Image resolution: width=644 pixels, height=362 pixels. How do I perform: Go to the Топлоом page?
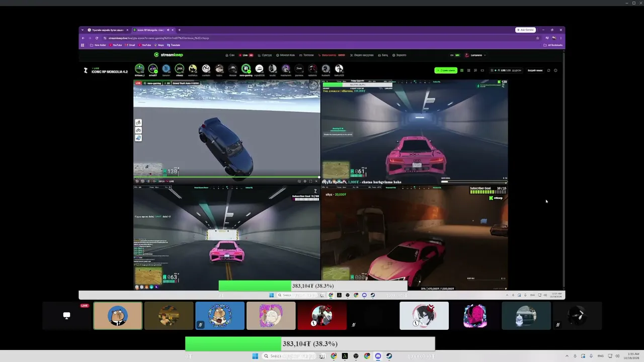pyautogui.click(x=307, y=55)
